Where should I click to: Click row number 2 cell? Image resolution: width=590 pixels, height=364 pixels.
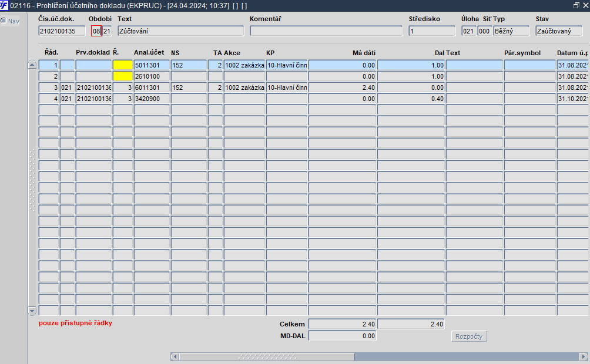click(x=49, y=76)
